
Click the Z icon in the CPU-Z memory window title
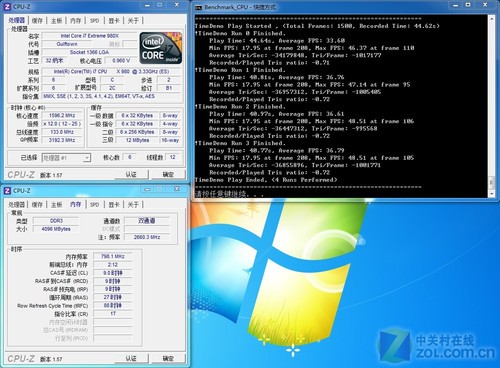[x=7, y=191]
